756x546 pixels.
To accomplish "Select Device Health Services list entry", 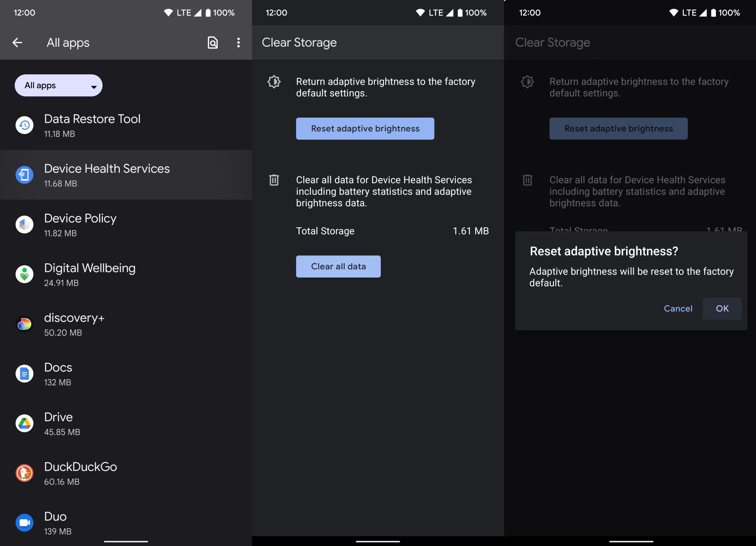I will coord(126,175).
